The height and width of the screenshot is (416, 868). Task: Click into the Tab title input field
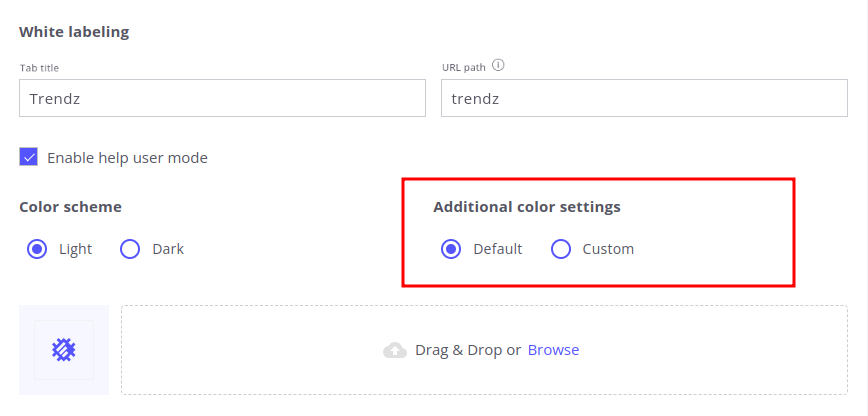tap(222, 98)
